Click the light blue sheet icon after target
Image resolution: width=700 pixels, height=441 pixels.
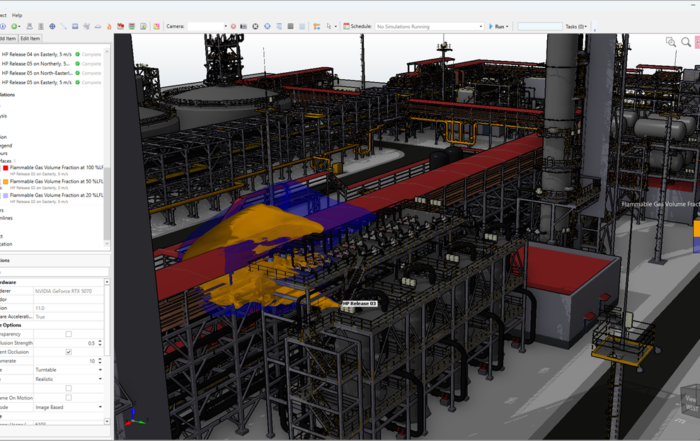(279, 26)
